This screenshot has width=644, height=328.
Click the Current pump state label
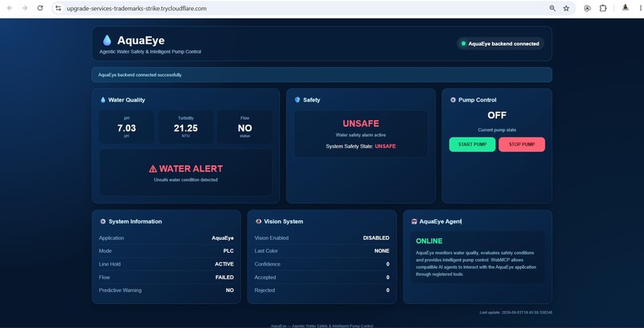tap(497, 130)
